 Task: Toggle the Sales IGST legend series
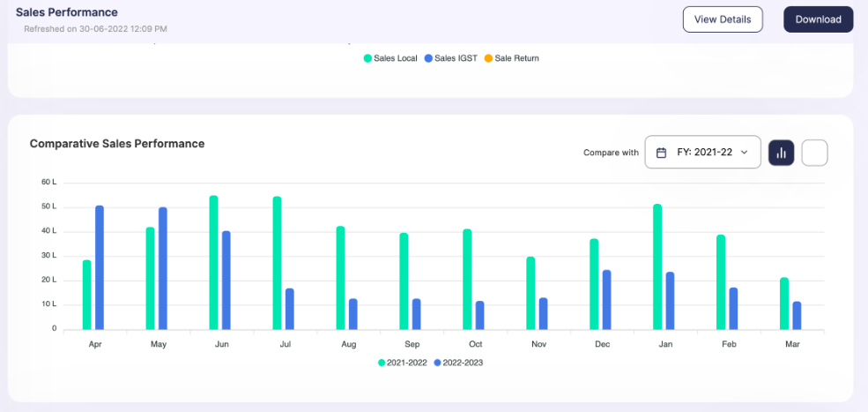(450, 58)
